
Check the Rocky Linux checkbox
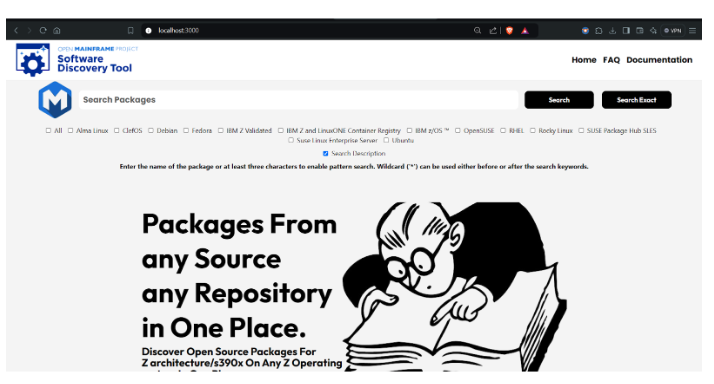click(532, 131)
